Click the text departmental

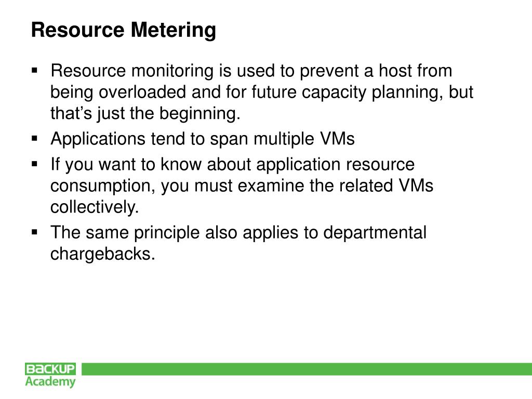coord(375,233)
